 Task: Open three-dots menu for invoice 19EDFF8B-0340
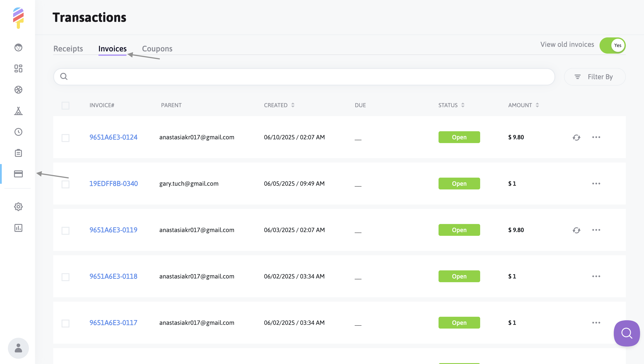coord(596,184)
